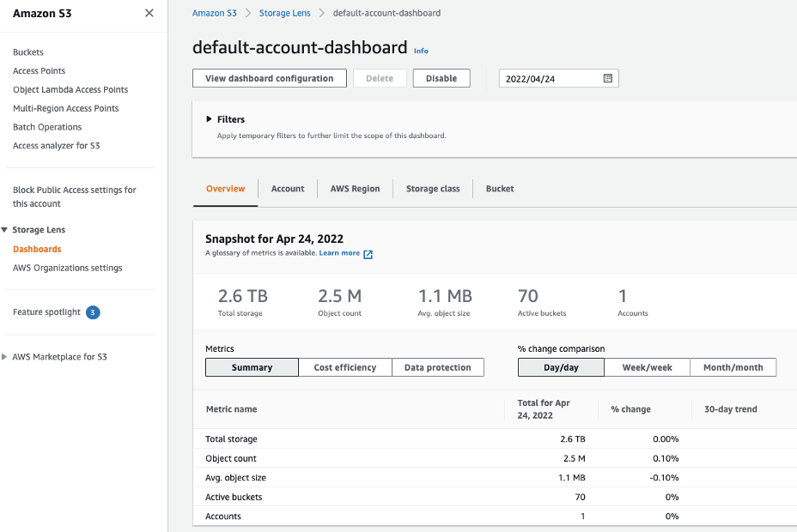Open the Info link next to title
This screenshot has height=532, width=797.
click(421, 51)
